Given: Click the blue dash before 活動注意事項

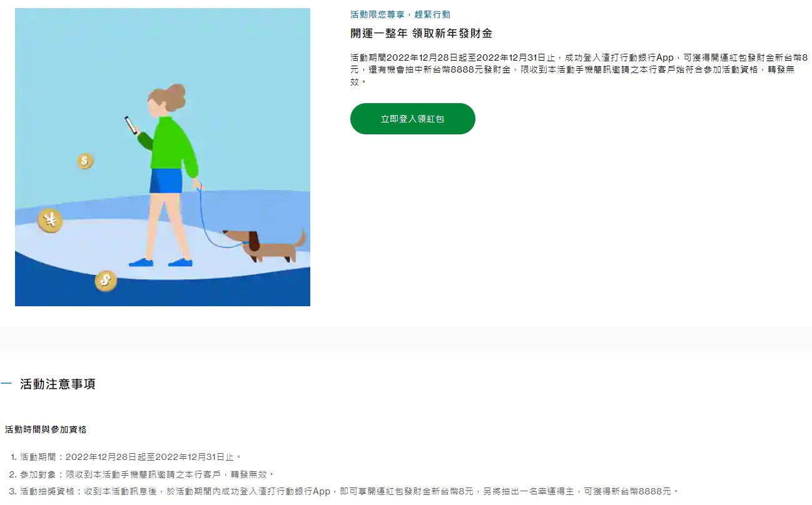Looking at the screenshot, I should 6,384.
